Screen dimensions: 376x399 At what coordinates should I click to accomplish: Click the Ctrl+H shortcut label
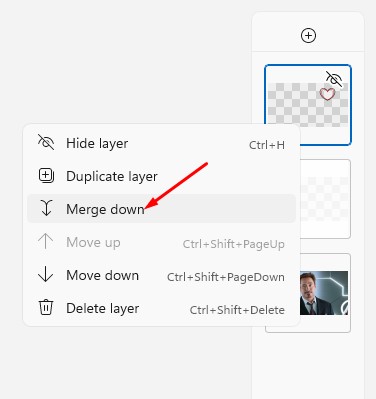pos(267,145)
